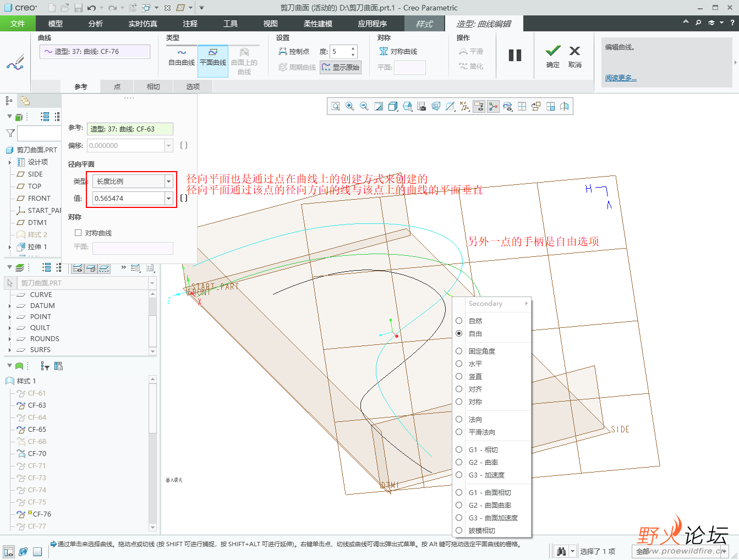Select the 固定角度 radio option
Viewport: 739px width, 560px height.
(x=459, y=351)
